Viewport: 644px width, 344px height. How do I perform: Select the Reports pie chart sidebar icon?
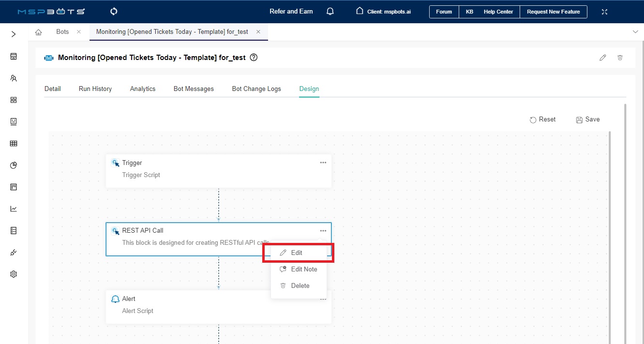pyautogui.click(x=13, y=165)
